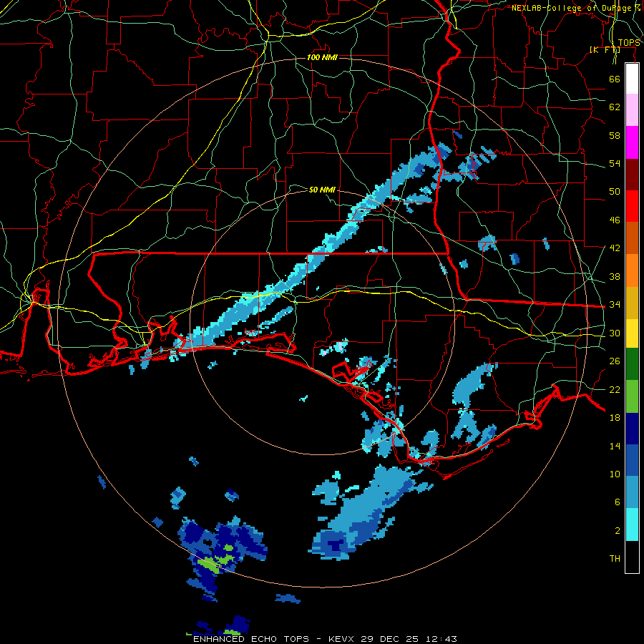Click the "42" legend value
Screen dimensions: 644x644
(615, 248)
